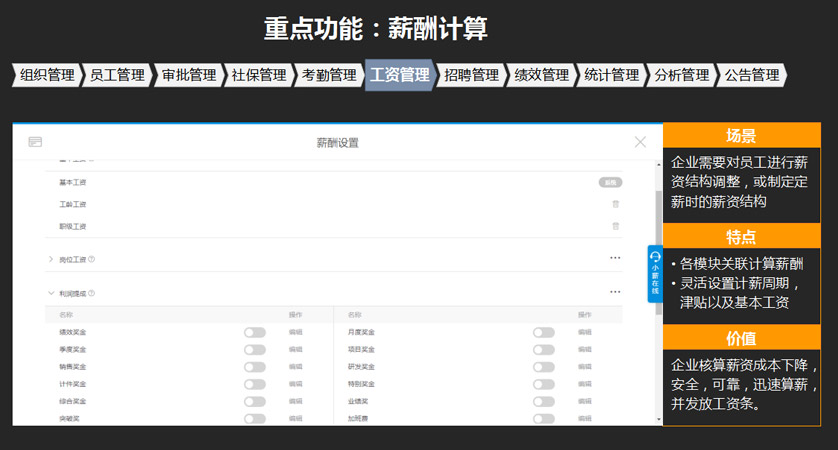Click trash icon for 职级工资
838x450 pixels.
pos(615,226)
